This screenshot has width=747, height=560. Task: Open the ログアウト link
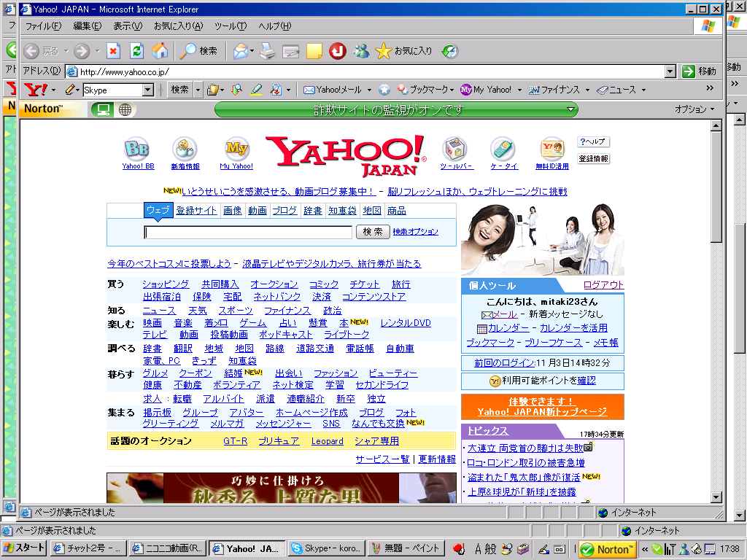tap(603, 285)
